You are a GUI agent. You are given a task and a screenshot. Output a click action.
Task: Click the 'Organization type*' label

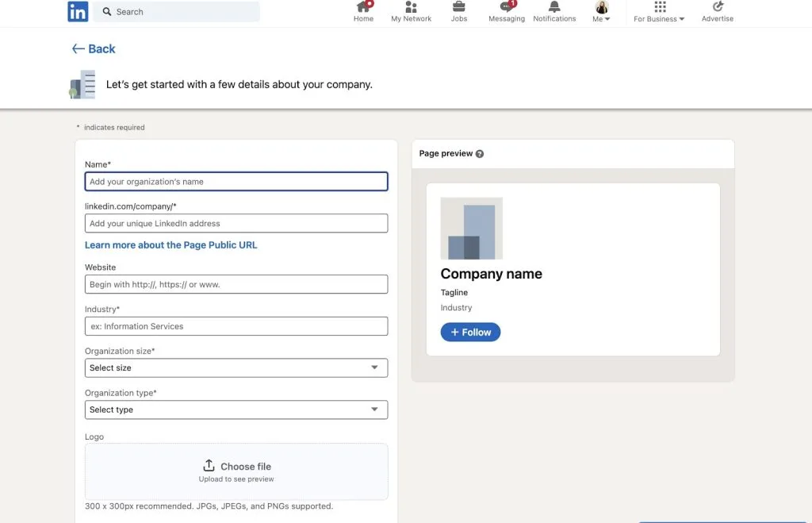121,393
